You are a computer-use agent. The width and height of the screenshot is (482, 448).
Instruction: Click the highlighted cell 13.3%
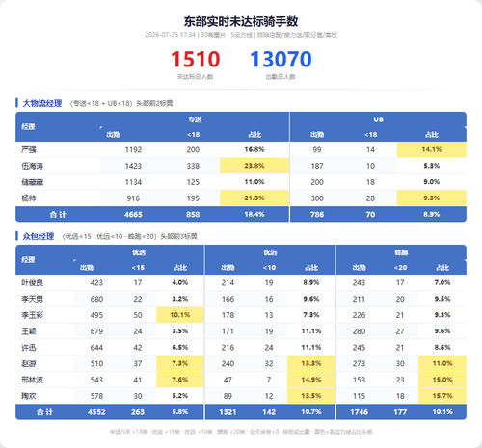[311, 363]
